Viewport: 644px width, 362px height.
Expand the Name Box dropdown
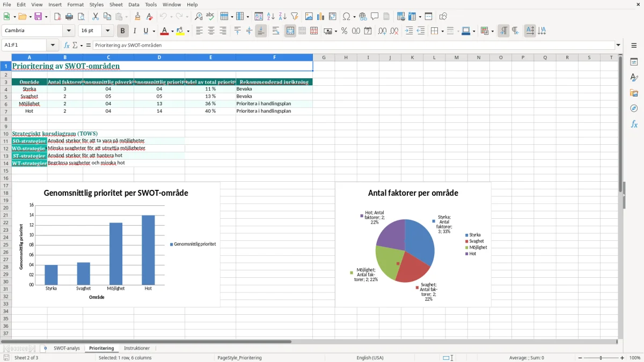53,45
